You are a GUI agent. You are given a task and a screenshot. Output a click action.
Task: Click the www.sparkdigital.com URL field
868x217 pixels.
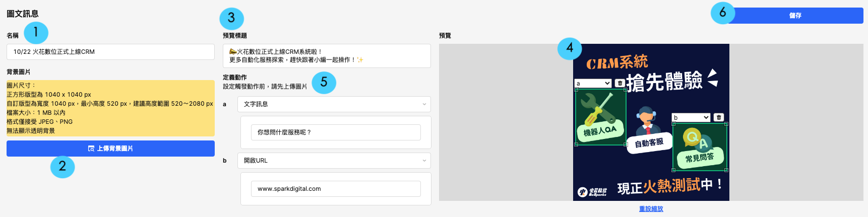(x=336, y=189)
